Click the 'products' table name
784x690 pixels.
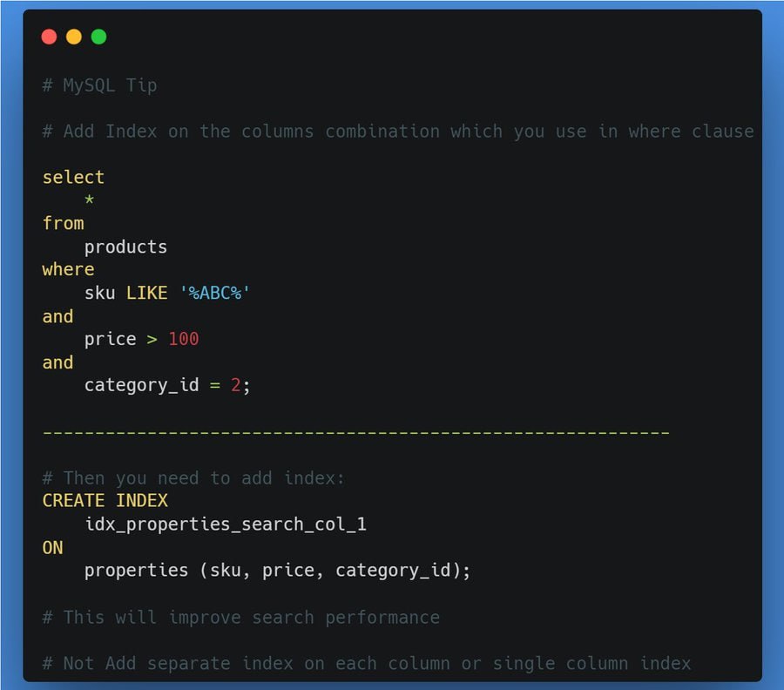click(125, 247)
